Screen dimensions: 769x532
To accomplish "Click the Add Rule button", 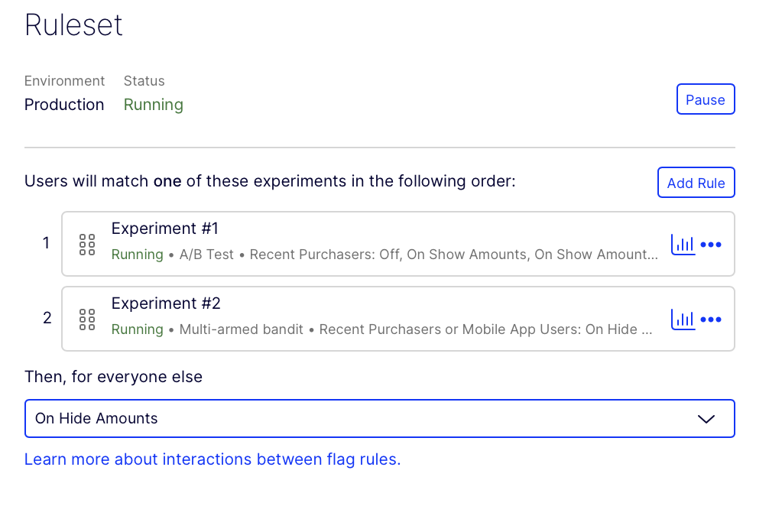I will point(696,183).
